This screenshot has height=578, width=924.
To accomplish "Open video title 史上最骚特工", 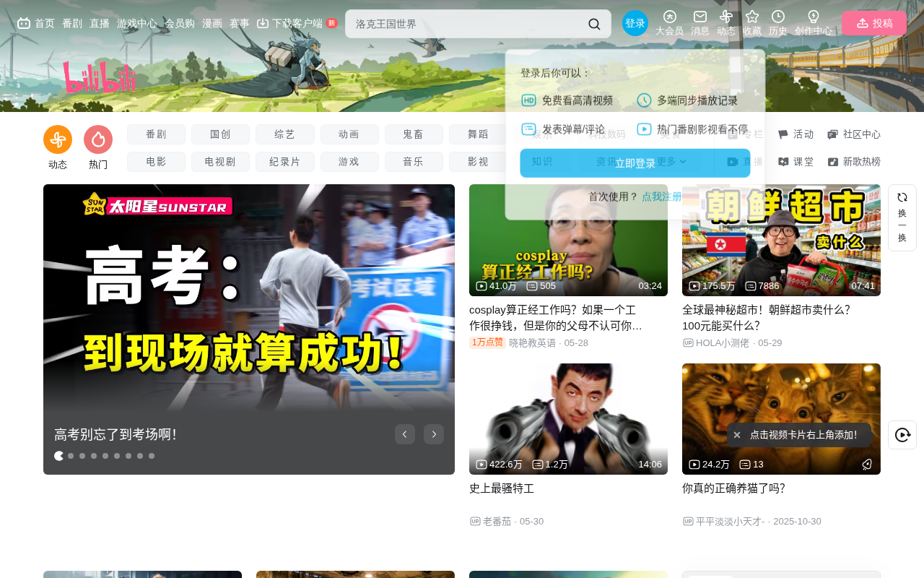I will pos(502,488).
